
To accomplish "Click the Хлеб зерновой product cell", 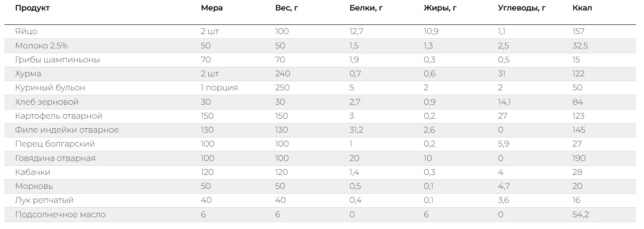I will click(x=47, y=102).
